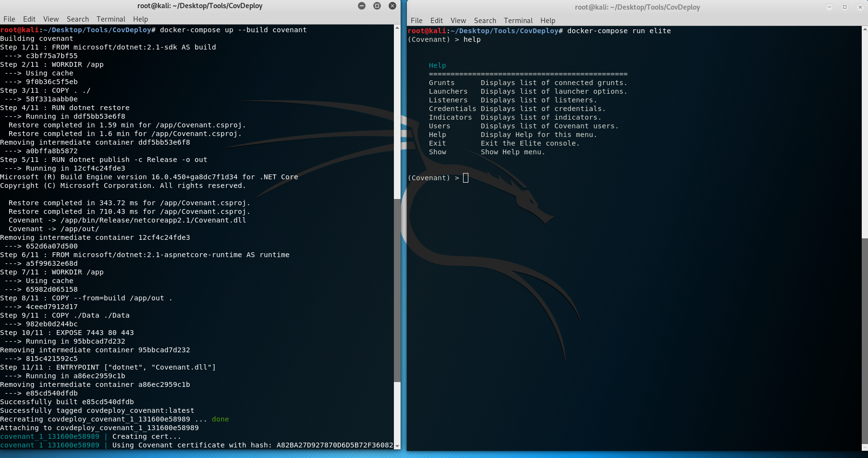Click 'Successfully built e85cd540dfdb' line
This screenshot has width=868, height=458.
tap(67, 402)
